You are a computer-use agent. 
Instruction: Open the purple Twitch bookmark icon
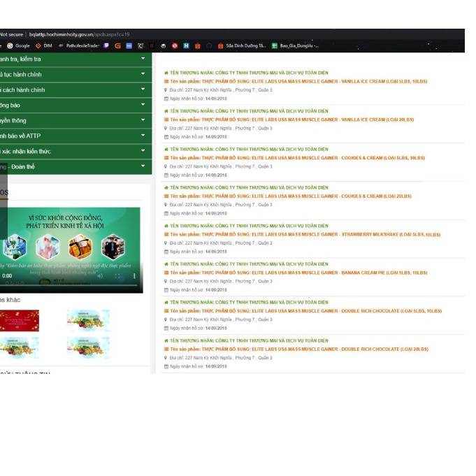click(x=106, y=46)
